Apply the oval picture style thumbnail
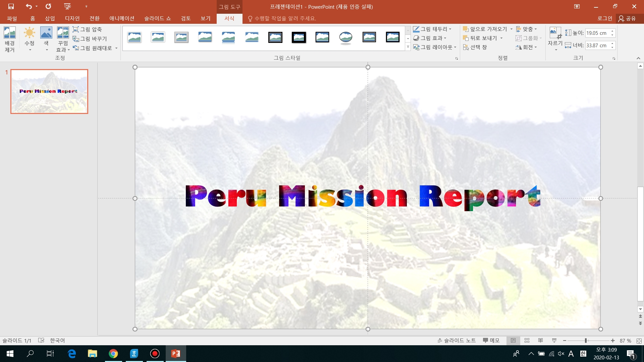Viewport: 644px width, 362px height. click(345, 37)
